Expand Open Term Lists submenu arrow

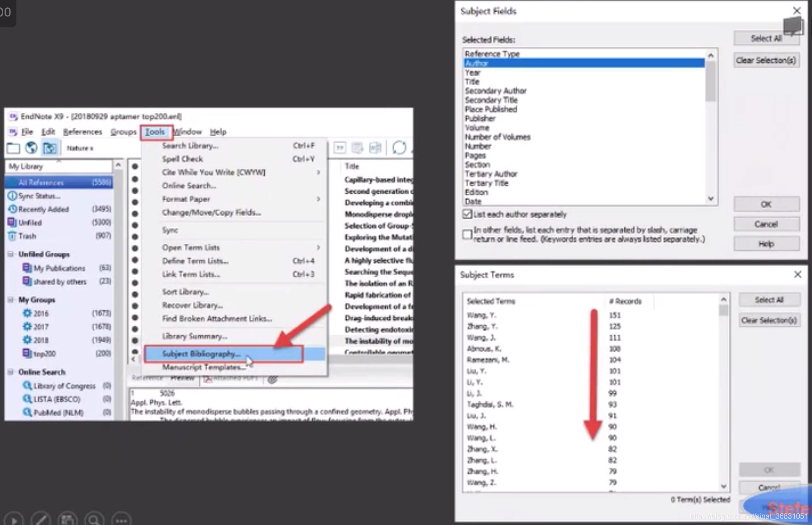coord(318,247)
